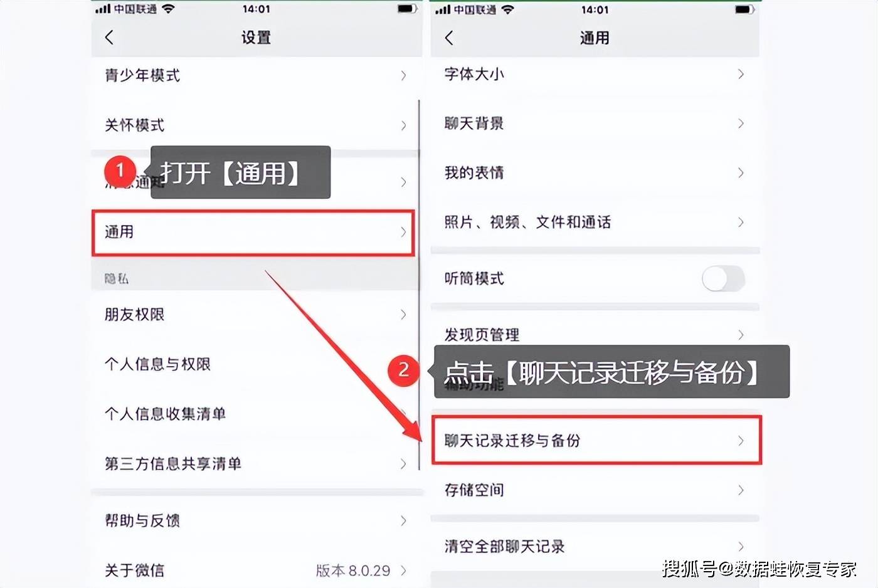Open 关于微信 version row

[x=256, y=570]
